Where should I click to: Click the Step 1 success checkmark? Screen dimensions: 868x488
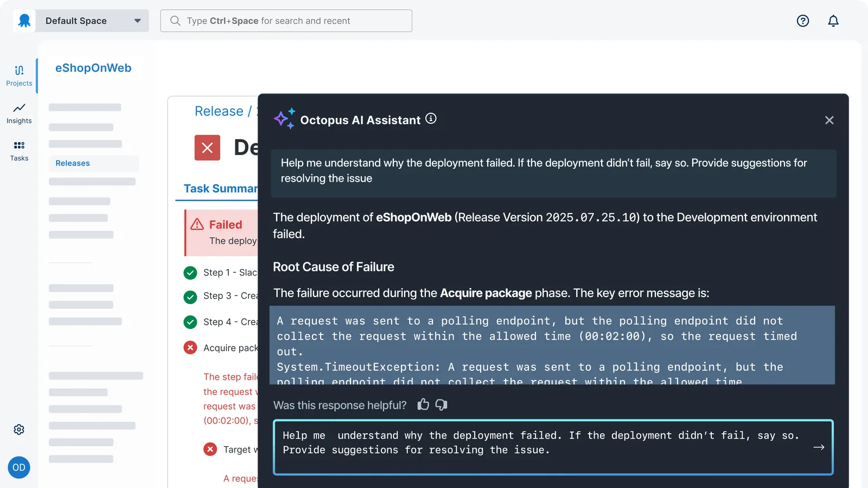pyautogui.click(x=190, y=273)
